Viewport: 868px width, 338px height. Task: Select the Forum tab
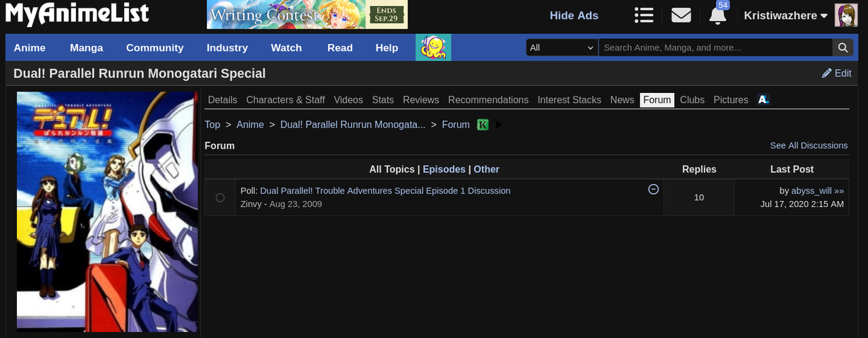pyautogui.click(x=657, y=100)
